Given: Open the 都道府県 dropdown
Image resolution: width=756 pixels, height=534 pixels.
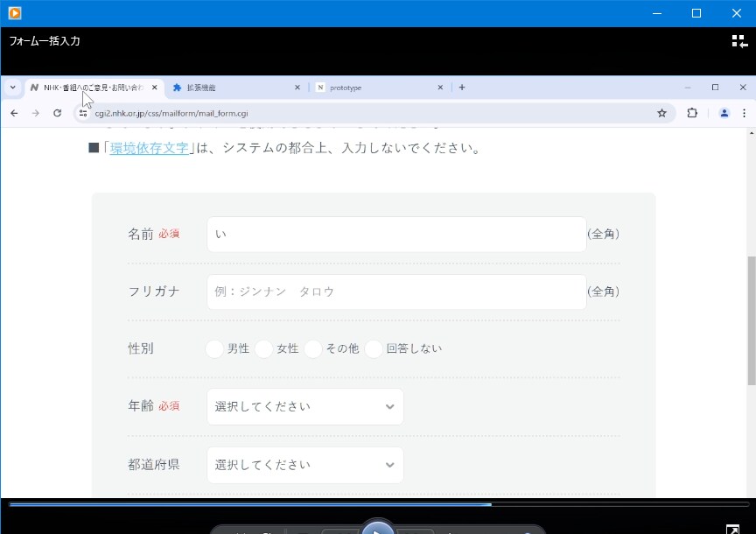Looking at the screenshot, I should [x=305, y=465].
